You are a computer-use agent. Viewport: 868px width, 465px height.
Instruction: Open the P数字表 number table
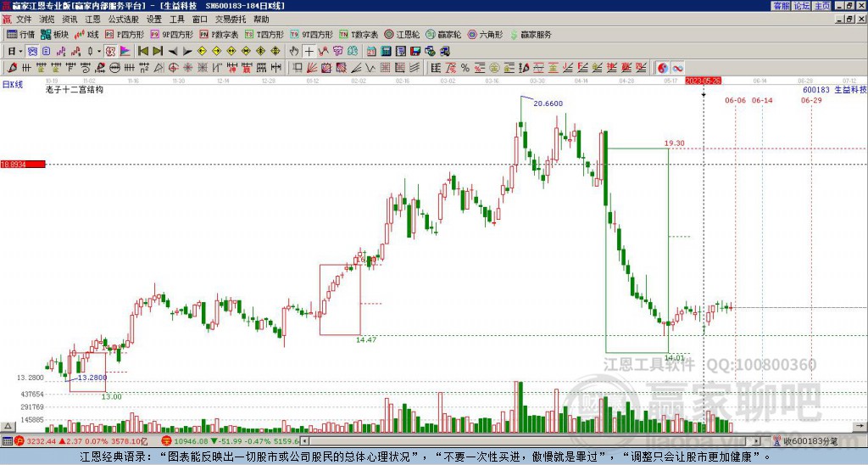click(x=219, y=34)
